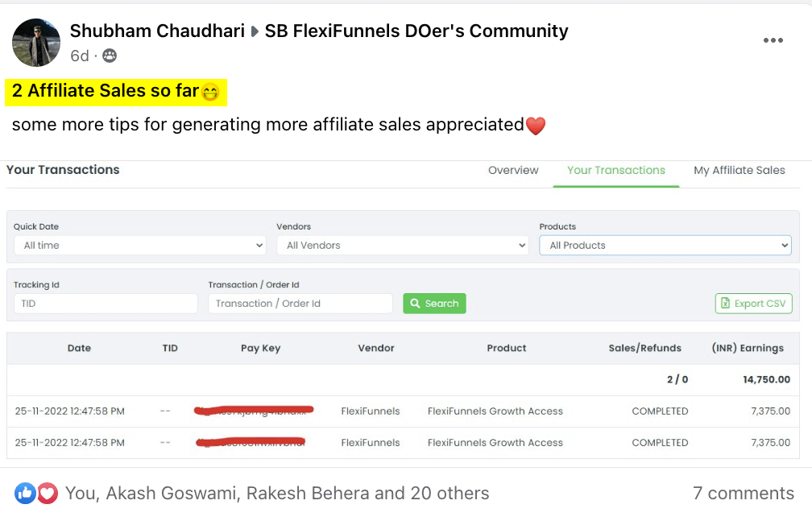The width and height of the screenshot is (812, 517).
Task: View the 7 comments link
Action: [743, 493]
